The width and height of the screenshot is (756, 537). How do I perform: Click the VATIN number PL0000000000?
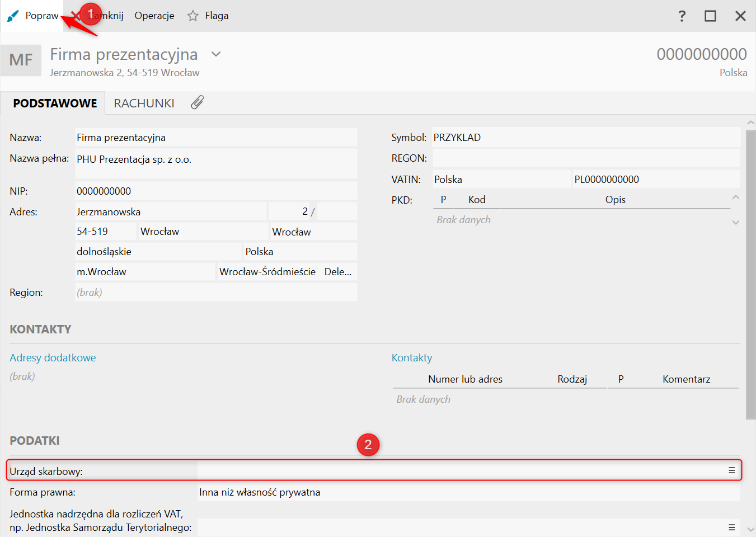pos(656,180)
